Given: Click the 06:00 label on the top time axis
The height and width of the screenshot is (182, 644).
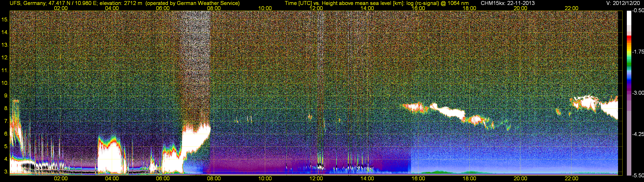Looking at the screenshot, I should coord(163,8).
